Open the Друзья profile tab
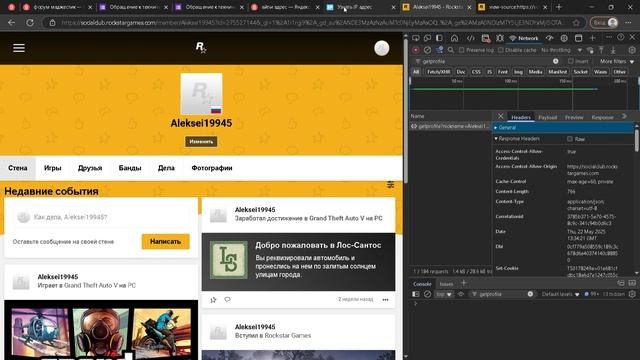Screen dimensions: 640x360 click(90, 168)
